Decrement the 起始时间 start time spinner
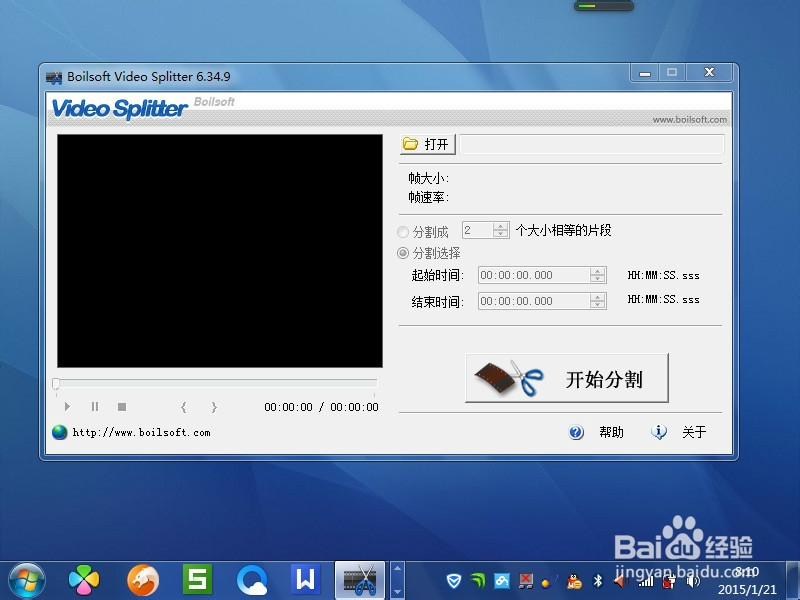The height and width of the screenshot is (600, 800). 597,279
